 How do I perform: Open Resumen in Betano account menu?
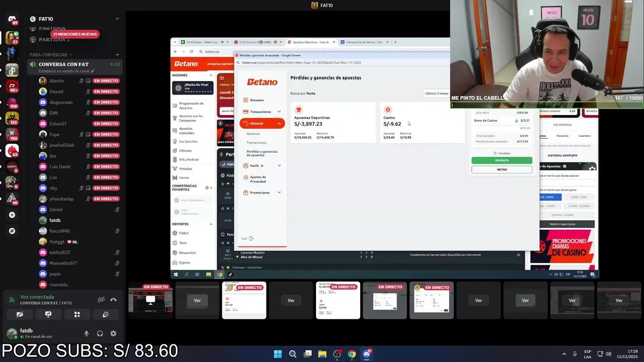(x=257, y=100)
